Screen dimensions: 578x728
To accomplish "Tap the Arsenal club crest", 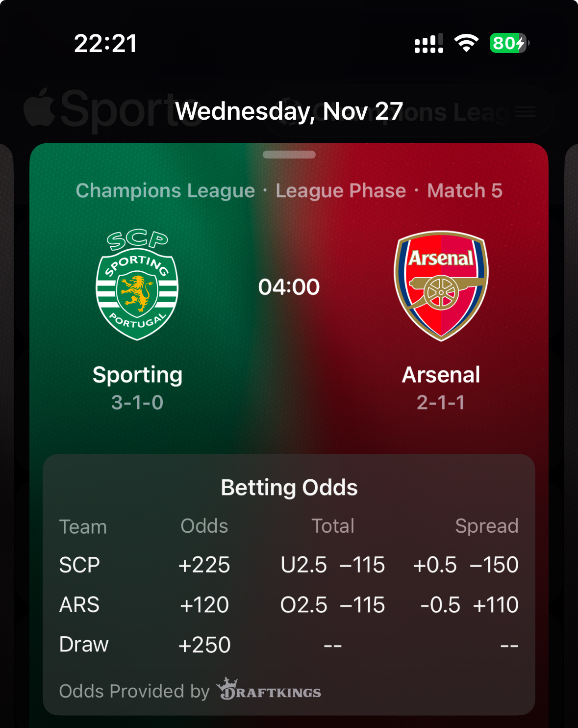I will (x=441, y=286).
